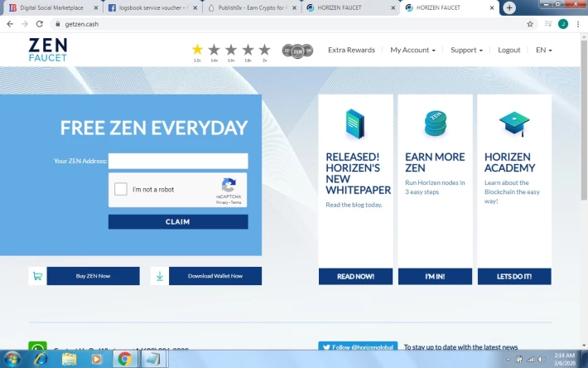Open Extra Rewards page
The height and width of the screenshot is (368, 588).
(x=351, y=50)
